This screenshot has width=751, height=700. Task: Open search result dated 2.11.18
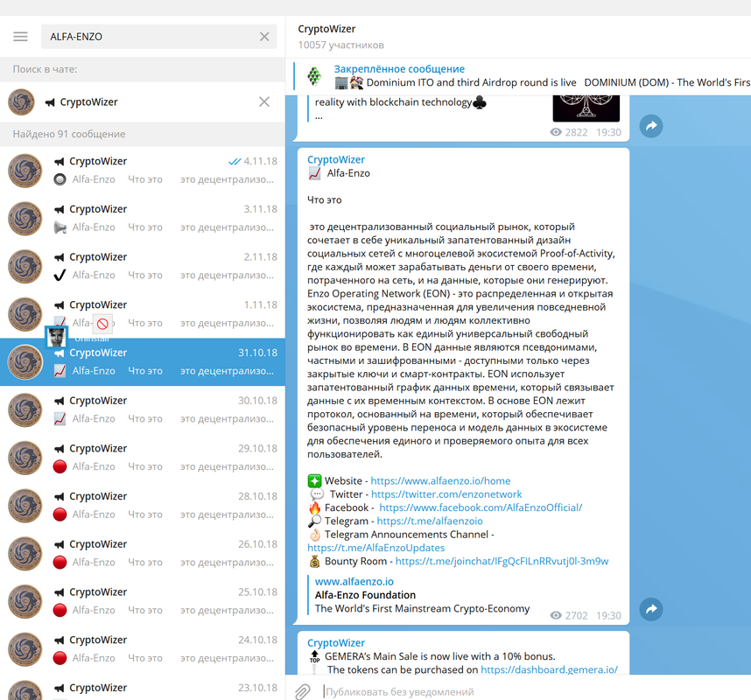143,266
